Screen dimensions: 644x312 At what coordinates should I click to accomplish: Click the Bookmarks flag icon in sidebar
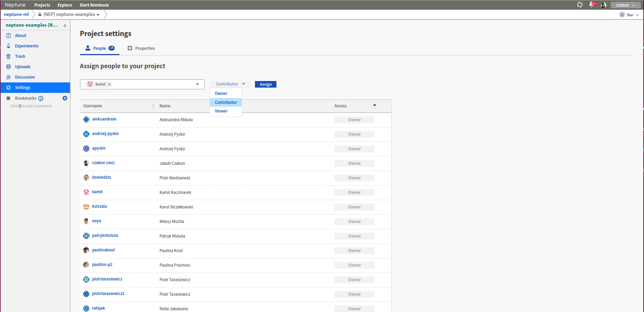9,98
